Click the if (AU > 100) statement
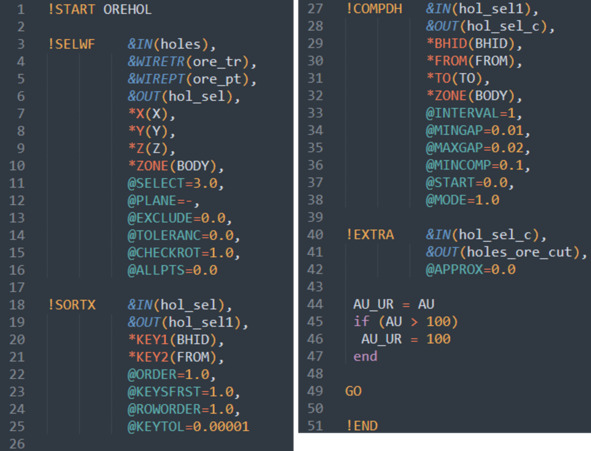The height and width of the screenshot is (451, 591). [406, 322]
